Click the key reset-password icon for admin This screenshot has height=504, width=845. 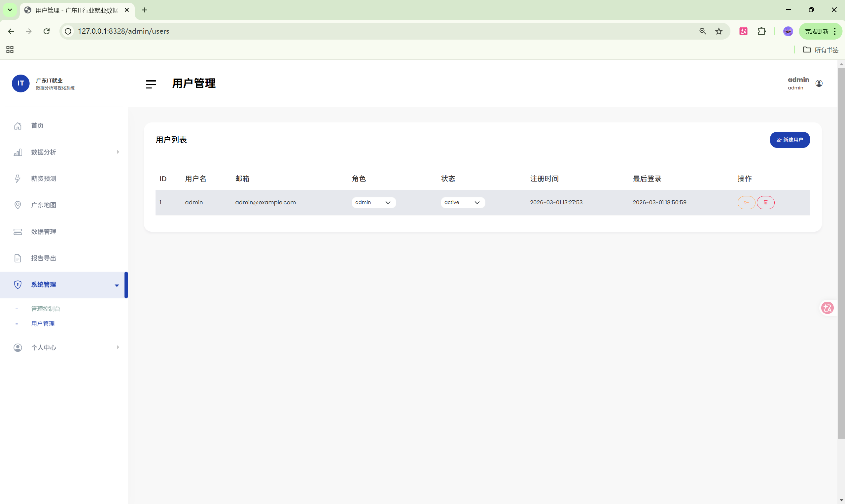[746, 202]
